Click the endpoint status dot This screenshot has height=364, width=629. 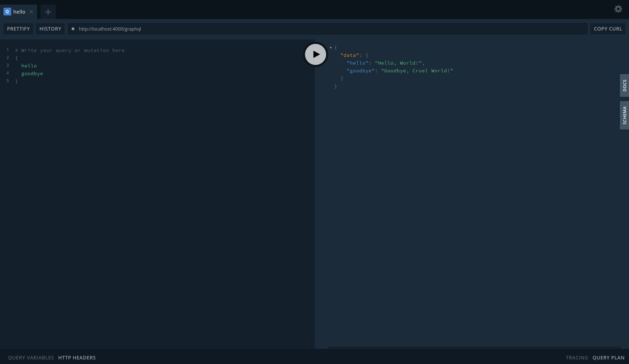(73, 29)
